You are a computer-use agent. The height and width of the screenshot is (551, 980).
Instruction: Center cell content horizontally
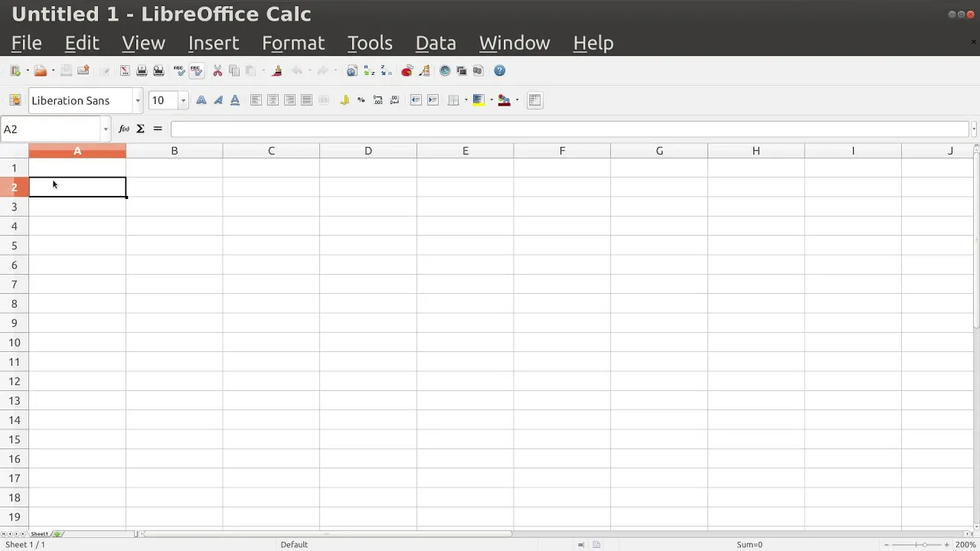[x=273, y=100]
